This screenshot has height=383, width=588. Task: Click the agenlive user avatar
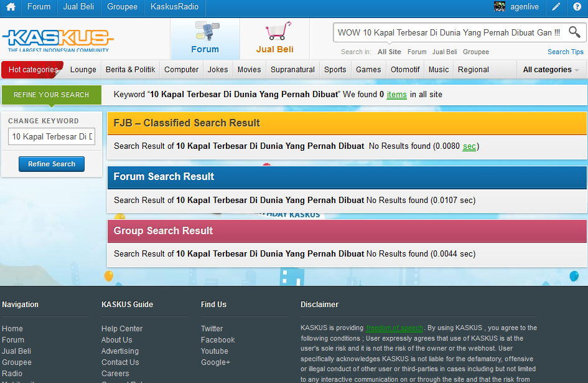tap(500, 7)
